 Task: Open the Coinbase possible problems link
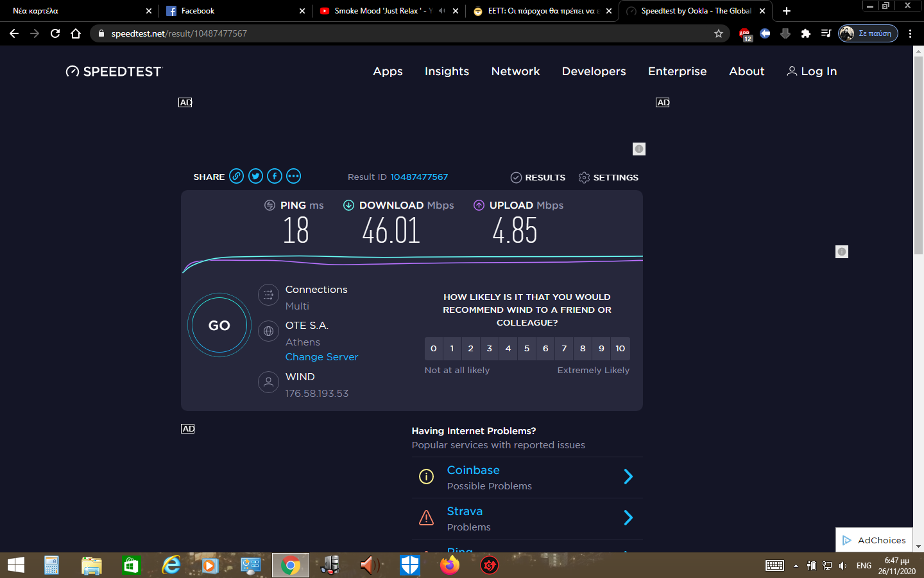(473, 470)
